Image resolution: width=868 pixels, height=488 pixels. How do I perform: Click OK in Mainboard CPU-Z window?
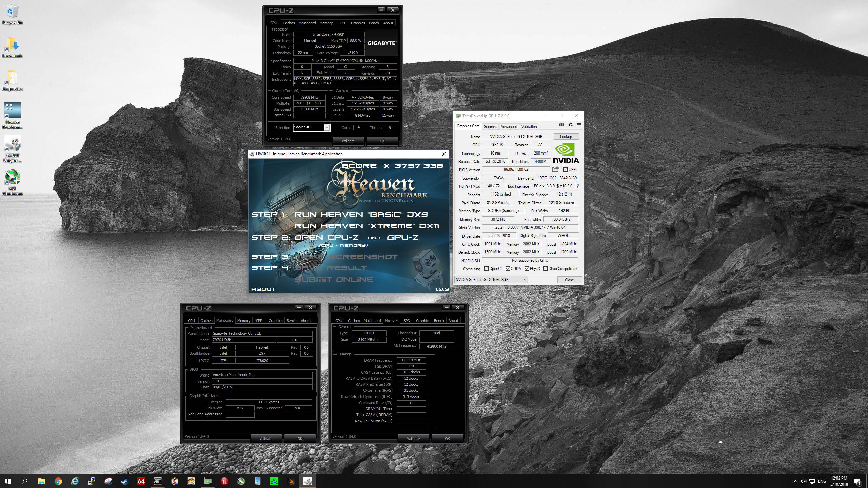[300, 439]
